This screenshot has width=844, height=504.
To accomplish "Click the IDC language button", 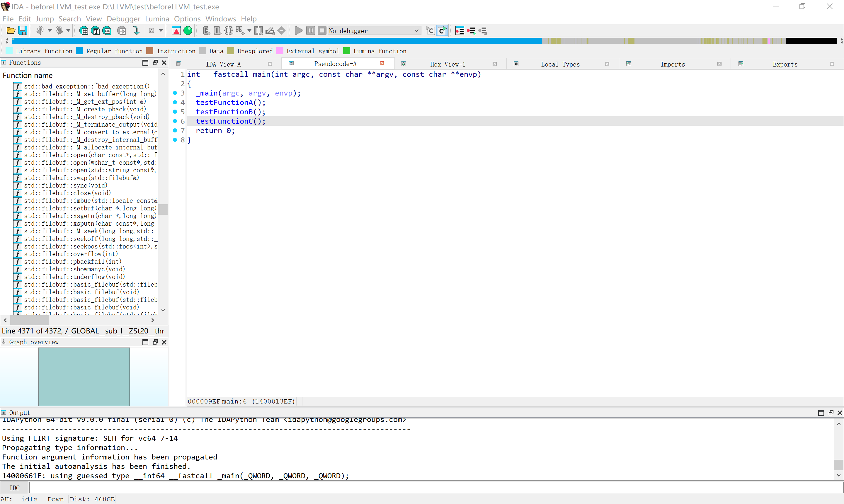I will point(14,488).
